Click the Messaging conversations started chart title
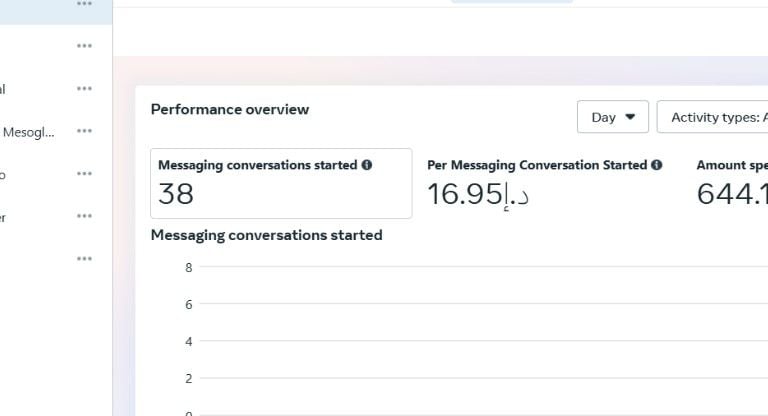The width and height of the screenshot is (768, 416). point(266,235)
